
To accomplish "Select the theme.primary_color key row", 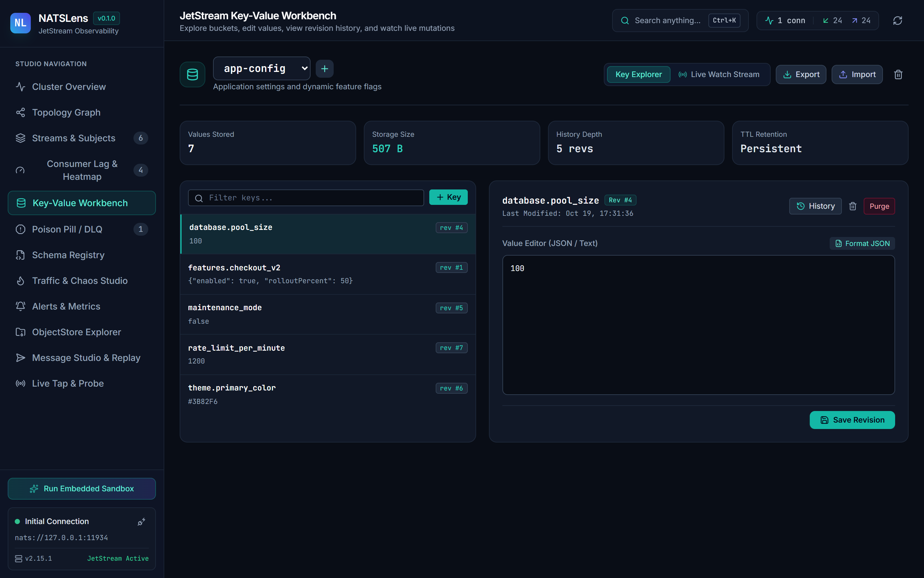I will click(328, 395).
